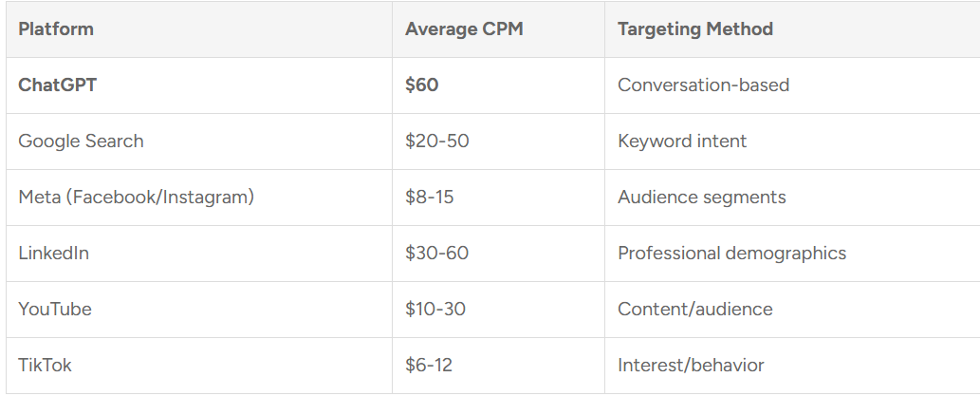The width and height of the screenshot is (980, 396).
Task: Click the $10-30 CPM value
Action: click(x=435, y=310)
